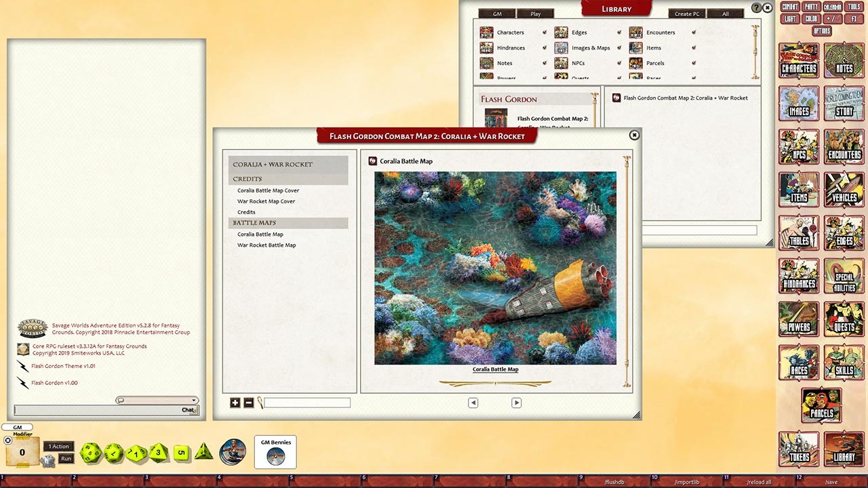Image resolution: width=868 pixels, height=488 pixels.
Task: Expand the Battle Maps tree entry
Action: [x=254, y=222]
